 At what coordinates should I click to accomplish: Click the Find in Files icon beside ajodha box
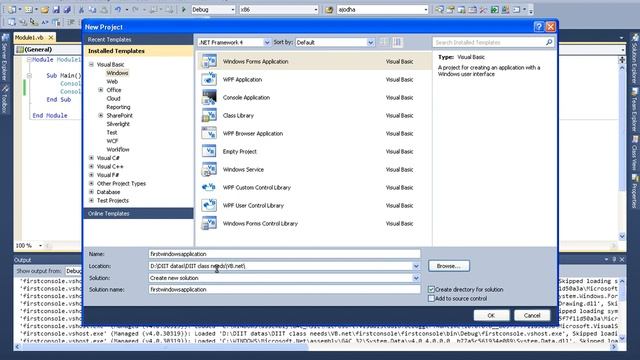coord(329,9)
